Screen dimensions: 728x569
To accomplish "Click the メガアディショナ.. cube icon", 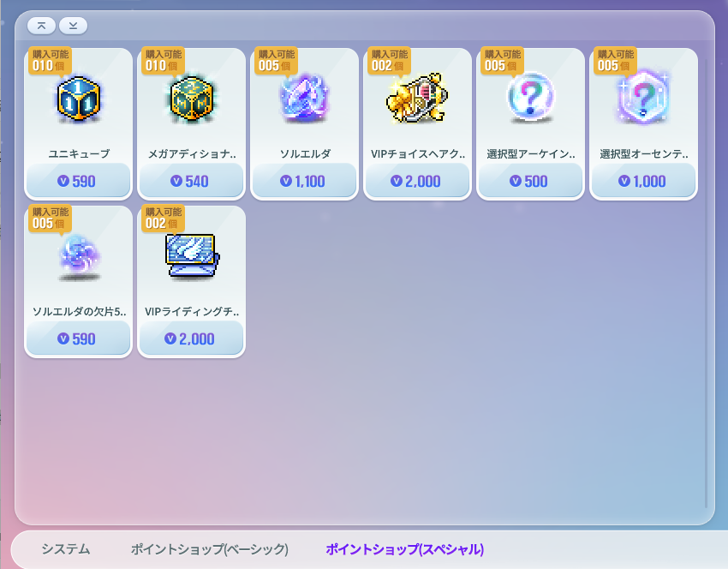I will pyautogui.click(x=192, y=99).
